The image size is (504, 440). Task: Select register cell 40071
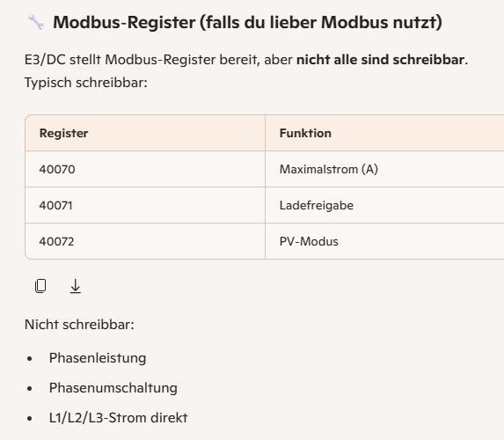pyautogui.click(x=145, y=205)
